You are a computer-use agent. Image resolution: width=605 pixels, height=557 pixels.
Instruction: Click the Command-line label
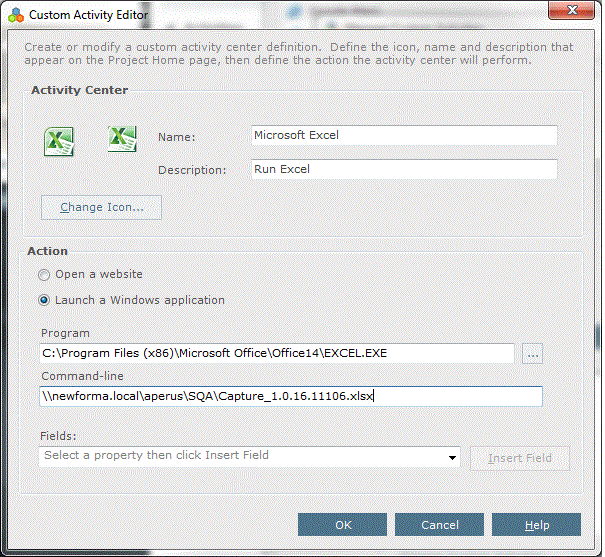[83, 376]
